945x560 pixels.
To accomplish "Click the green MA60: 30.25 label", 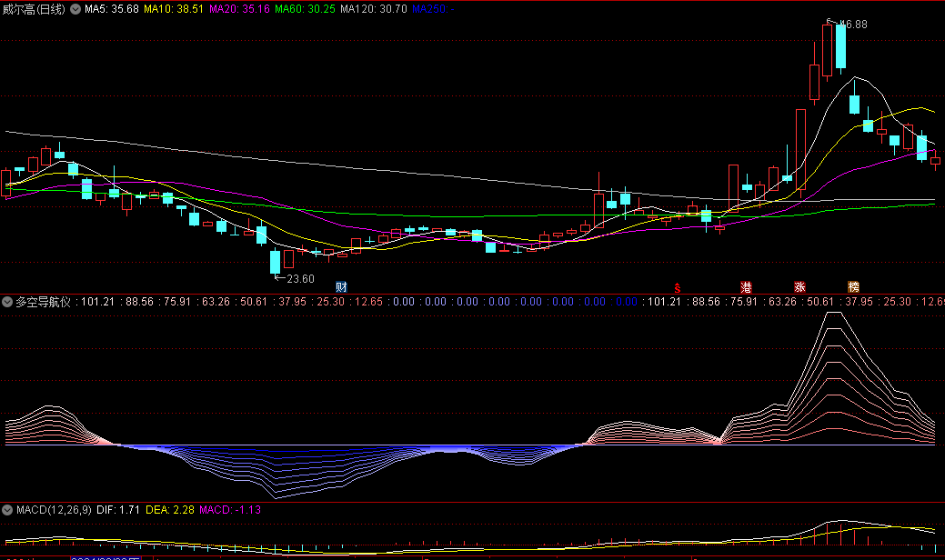I will coord(304,9).
